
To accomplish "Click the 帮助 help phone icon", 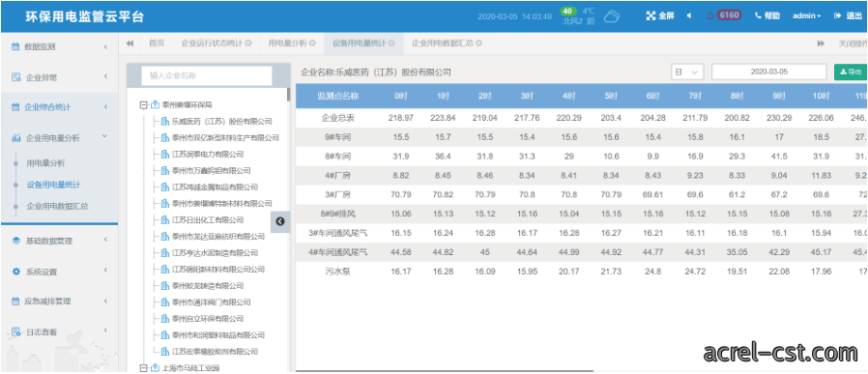I will 758,16.
